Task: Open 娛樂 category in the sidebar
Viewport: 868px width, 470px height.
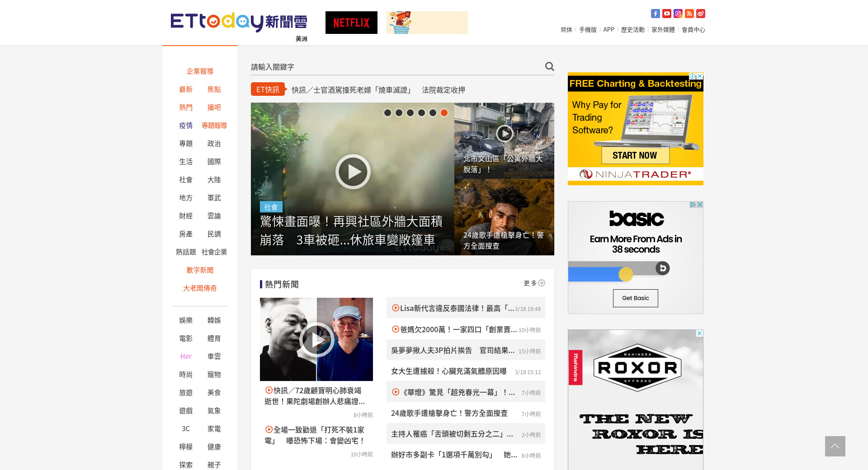Action: pyautogui.click(x=186, y=320)
